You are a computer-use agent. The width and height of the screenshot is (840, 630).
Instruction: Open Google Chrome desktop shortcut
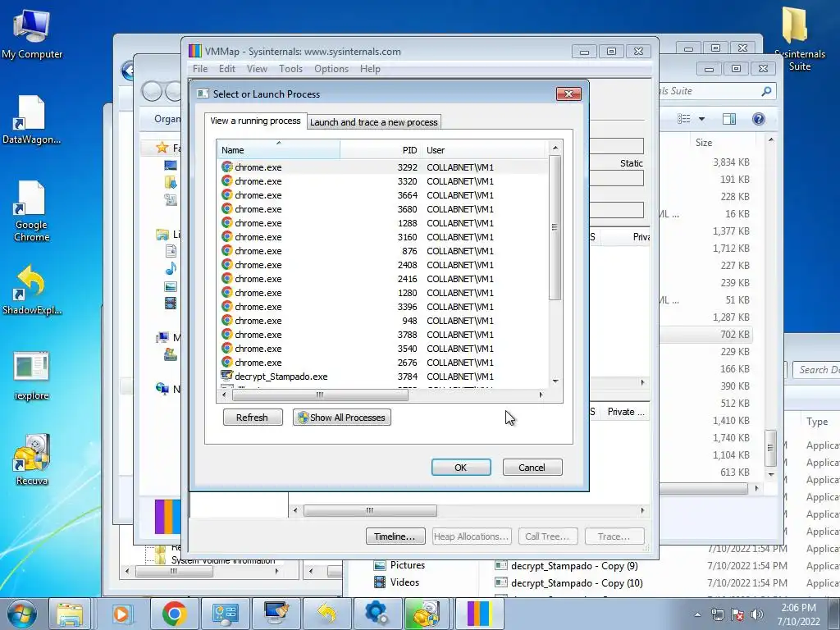point(32,211)
